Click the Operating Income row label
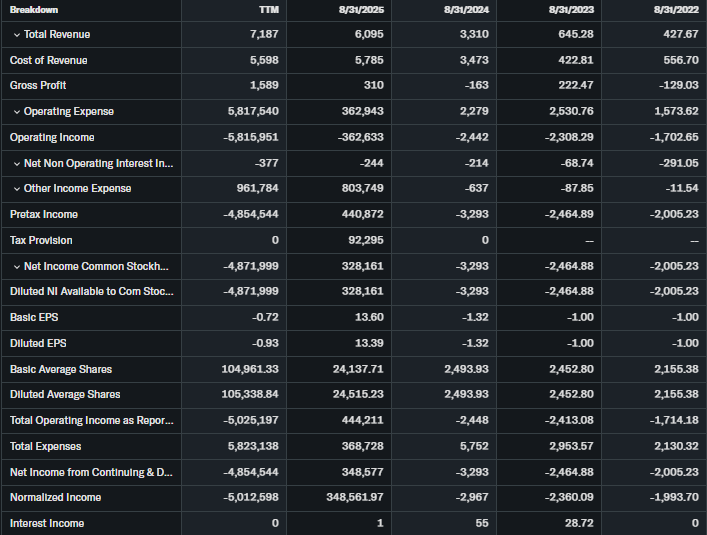This screenshot has height=535, width=707. [52, 137]
